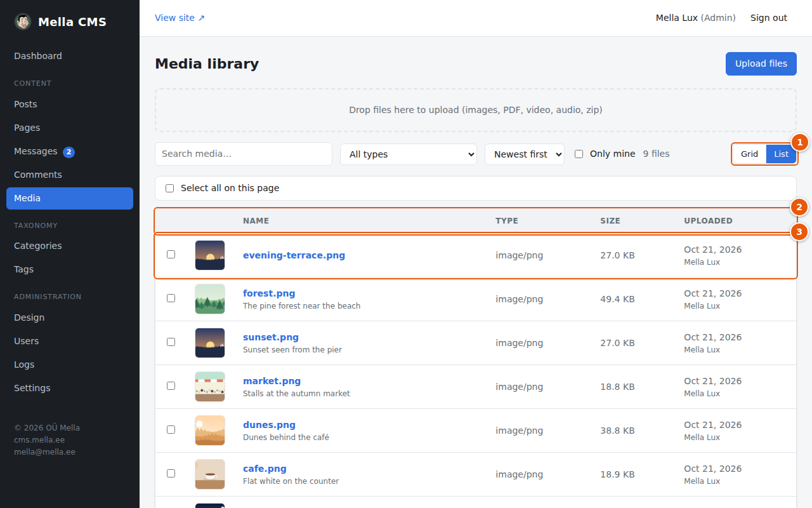Open the forest.png file link
812x508 pixels.
click(269, 293)
